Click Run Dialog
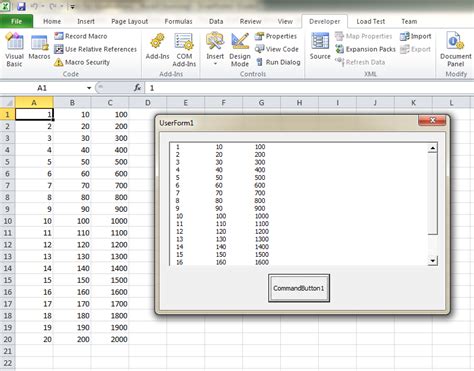The height and width of the screenshot is (371, 474). coord(278,62)
